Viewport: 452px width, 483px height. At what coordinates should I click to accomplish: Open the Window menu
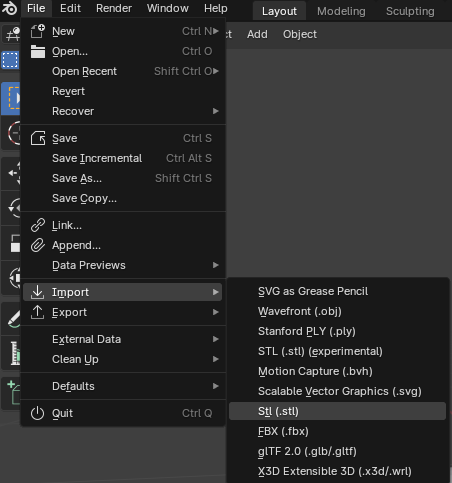click(x=168, y=8)
